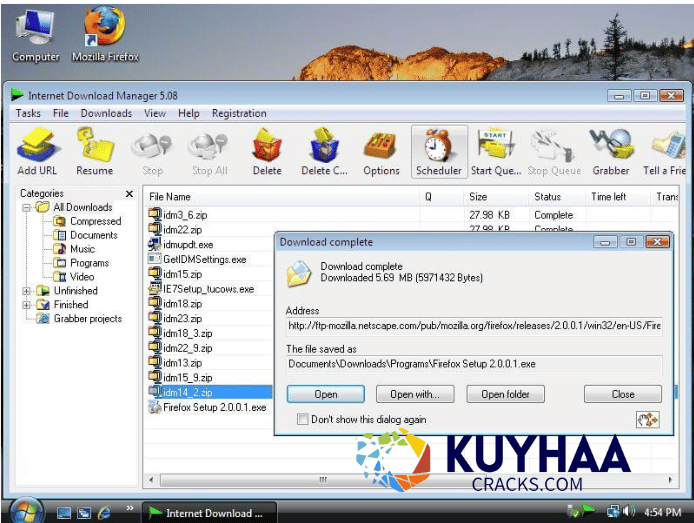Viewport: 694px width, 523px height.
Task: Click the 'Open with...' button
Action: click(x=415, y=394)
